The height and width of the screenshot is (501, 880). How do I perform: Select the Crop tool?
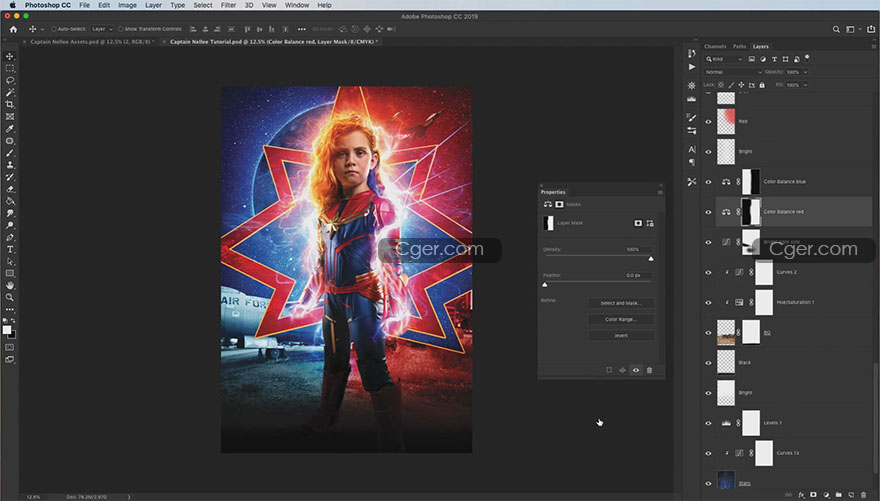point(10,104)
